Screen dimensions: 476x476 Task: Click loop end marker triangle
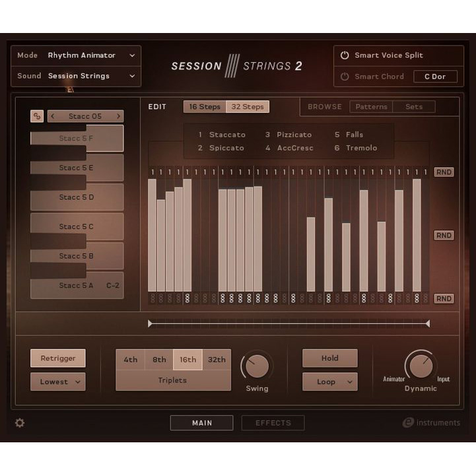[427, 323]
